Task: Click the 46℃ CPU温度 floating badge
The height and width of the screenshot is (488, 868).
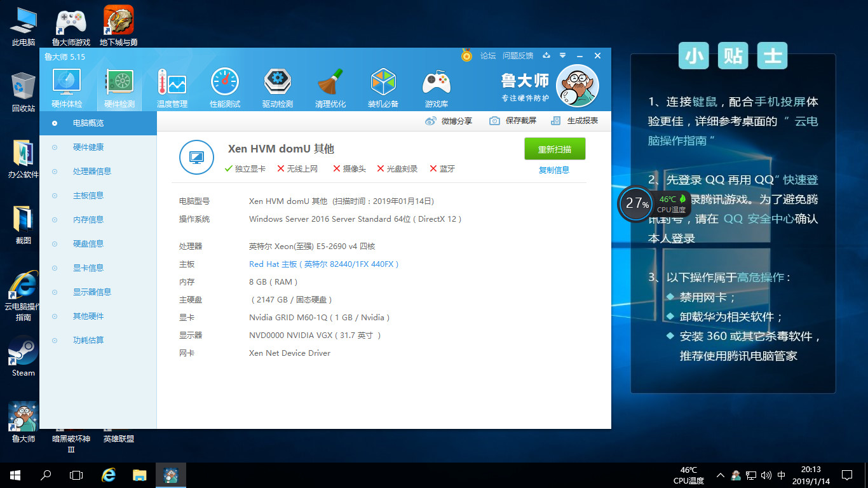Action: point(672,203)
